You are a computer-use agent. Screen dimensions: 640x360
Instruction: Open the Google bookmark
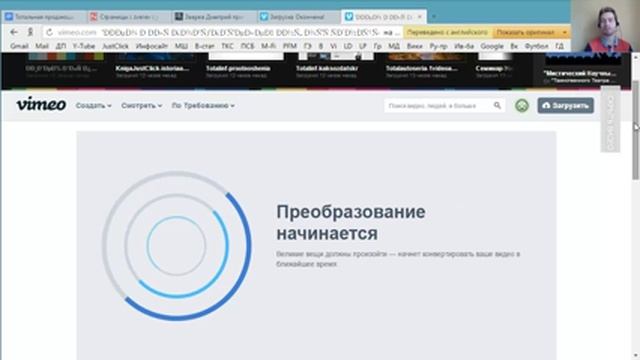[491, 46]
